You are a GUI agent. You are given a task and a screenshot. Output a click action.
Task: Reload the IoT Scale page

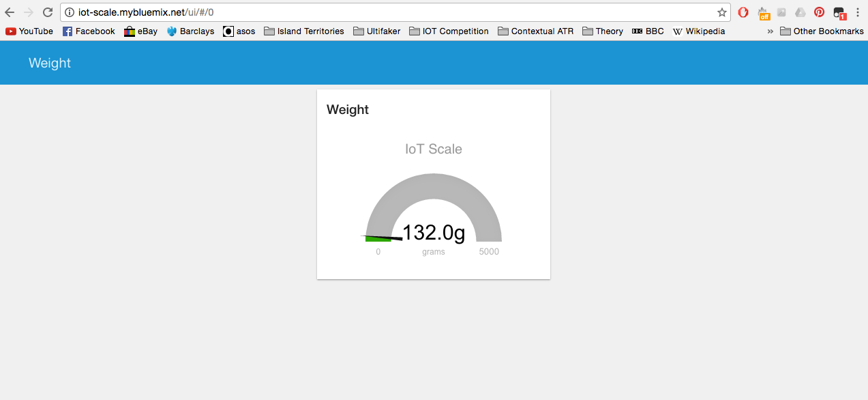point(46,12)
